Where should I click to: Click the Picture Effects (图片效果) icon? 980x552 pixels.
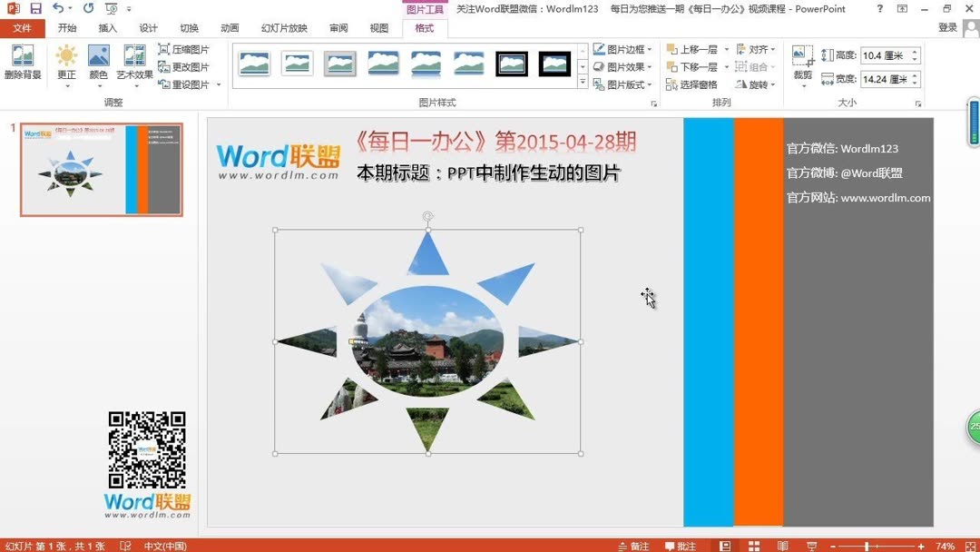tap(599, 65)
